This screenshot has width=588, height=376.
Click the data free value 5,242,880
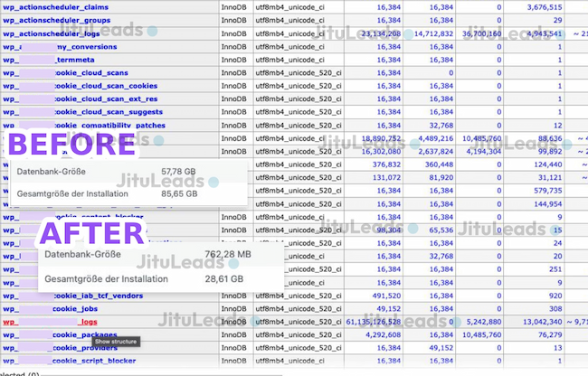[484, 322]
